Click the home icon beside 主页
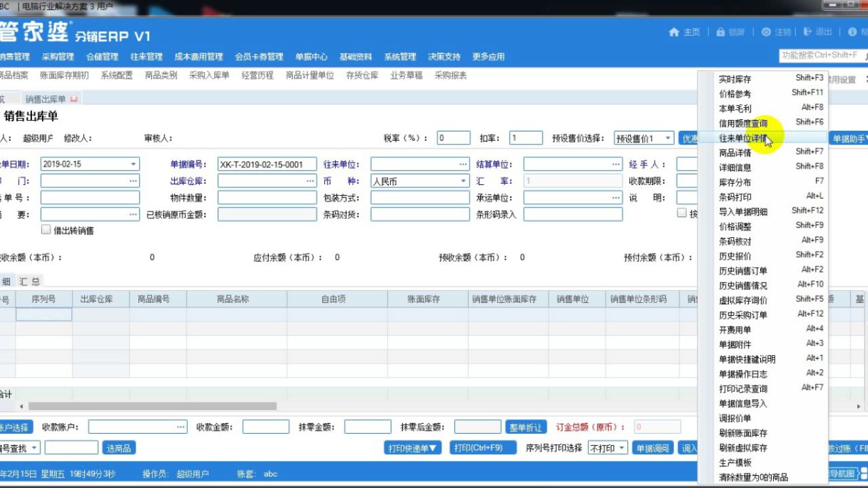The width and height of the screenshot is (868, 488). click(673, 32)
